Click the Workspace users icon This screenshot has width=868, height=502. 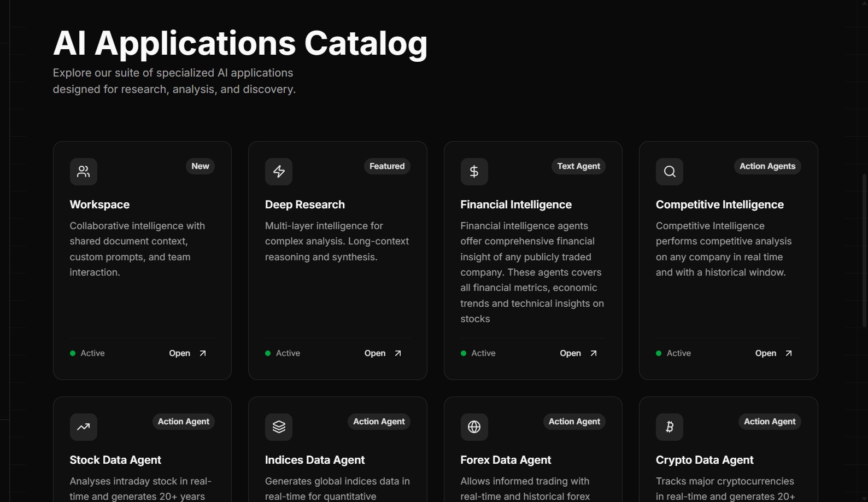pyautogui.click(x=84, y=172)
